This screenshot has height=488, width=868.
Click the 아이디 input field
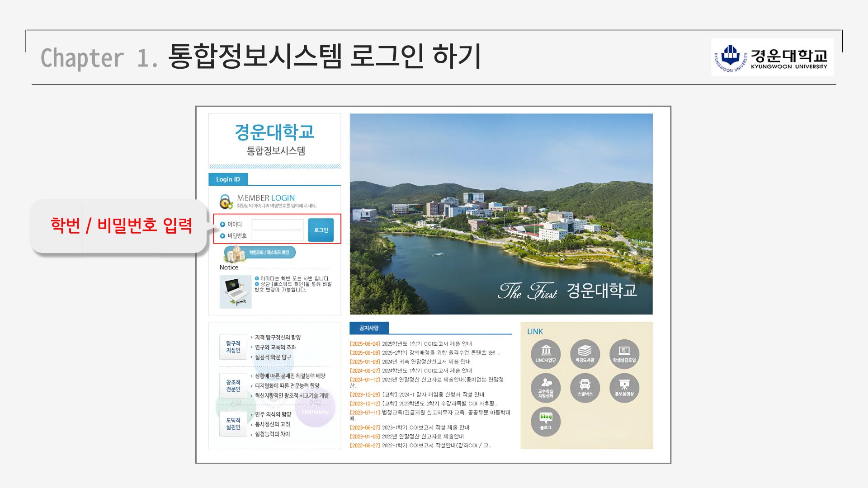pyautogui.click(x=278, y=224)
